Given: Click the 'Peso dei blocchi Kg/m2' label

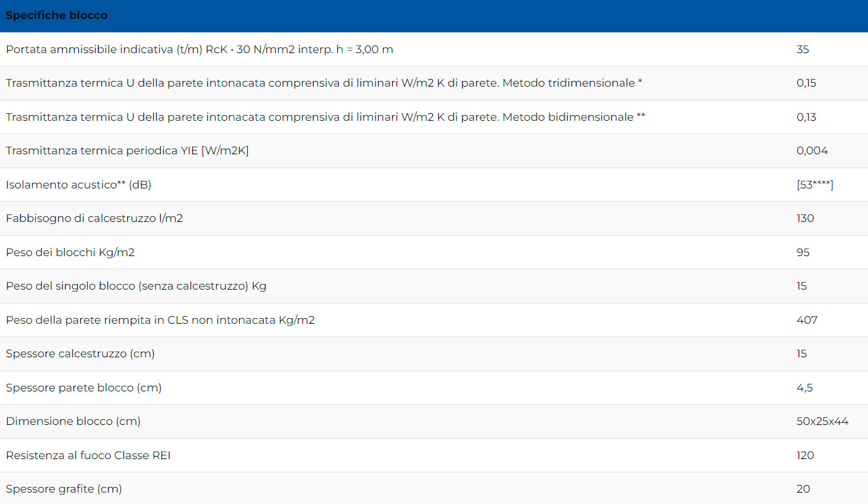Looking at the screenshot, I should [x=70, y=252].
